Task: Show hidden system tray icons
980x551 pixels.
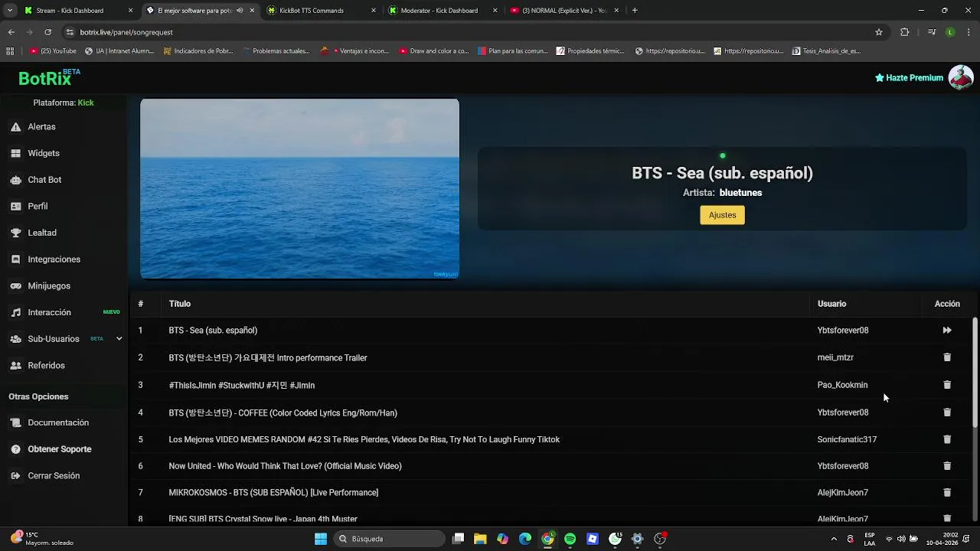Action: tap(834, 539)
